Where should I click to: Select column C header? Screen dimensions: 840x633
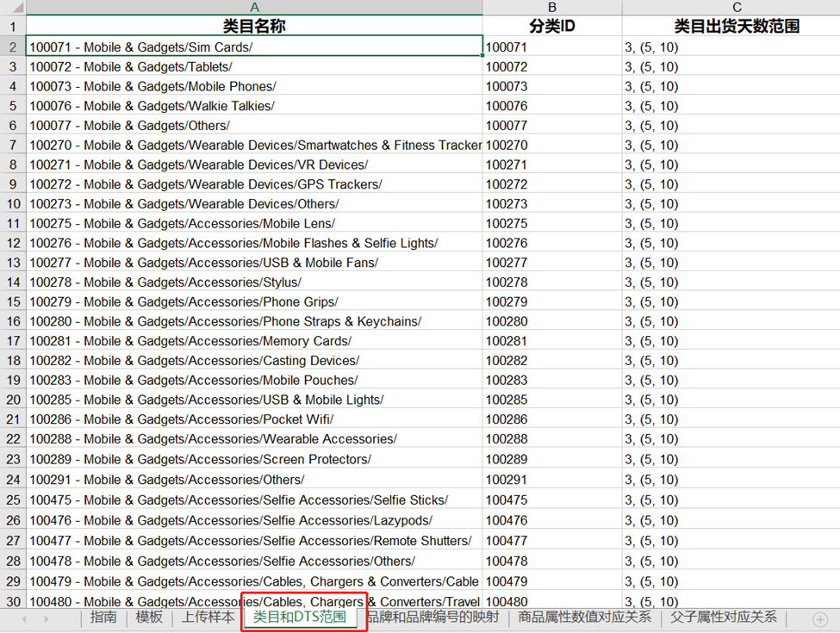(737, 7)
